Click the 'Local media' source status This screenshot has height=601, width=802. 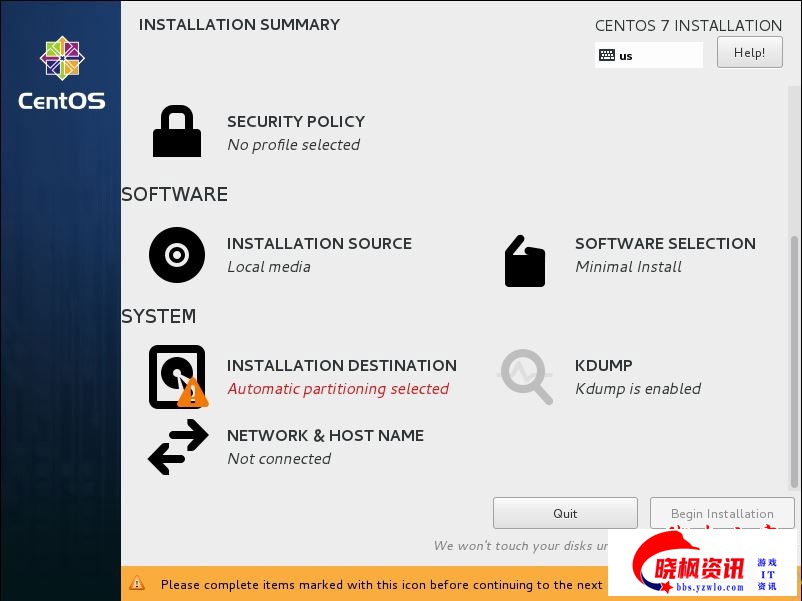269,267
